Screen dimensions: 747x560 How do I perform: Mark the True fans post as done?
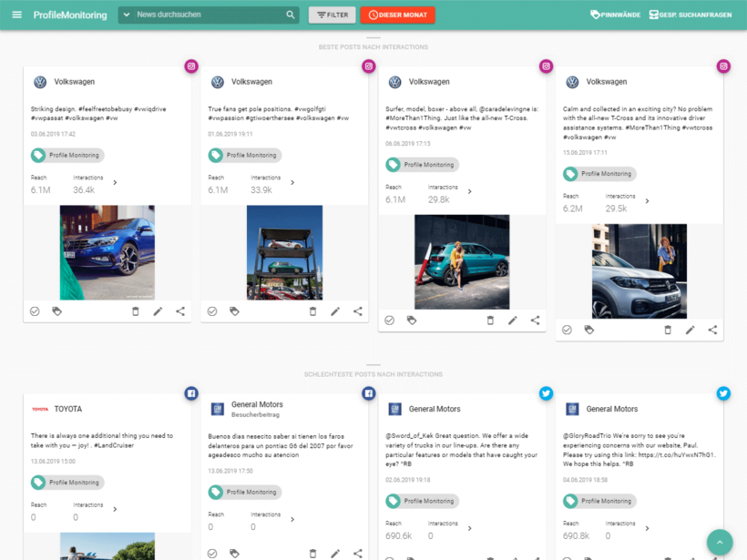[212, 311]
